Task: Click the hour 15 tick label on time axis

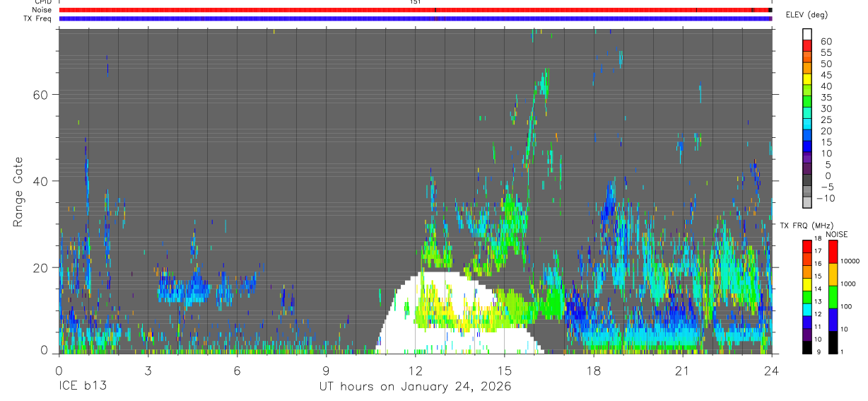Action: (504, 371)
